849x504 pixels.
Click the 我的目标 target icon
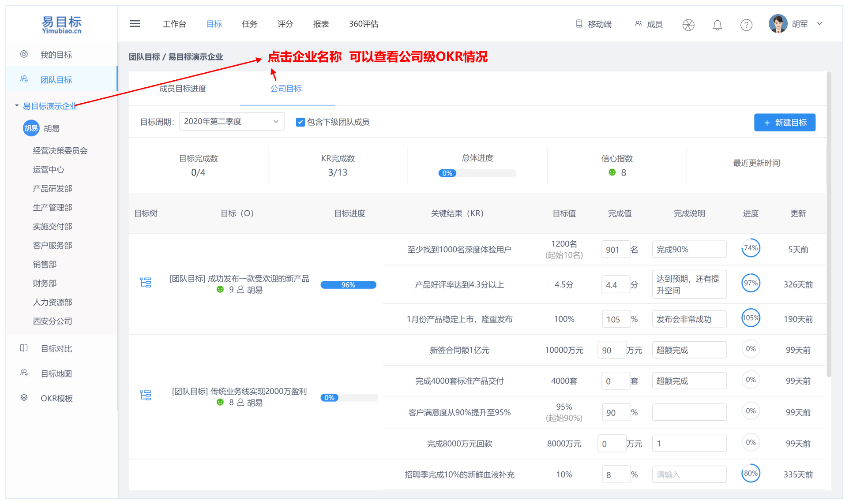tap(24, 54)
